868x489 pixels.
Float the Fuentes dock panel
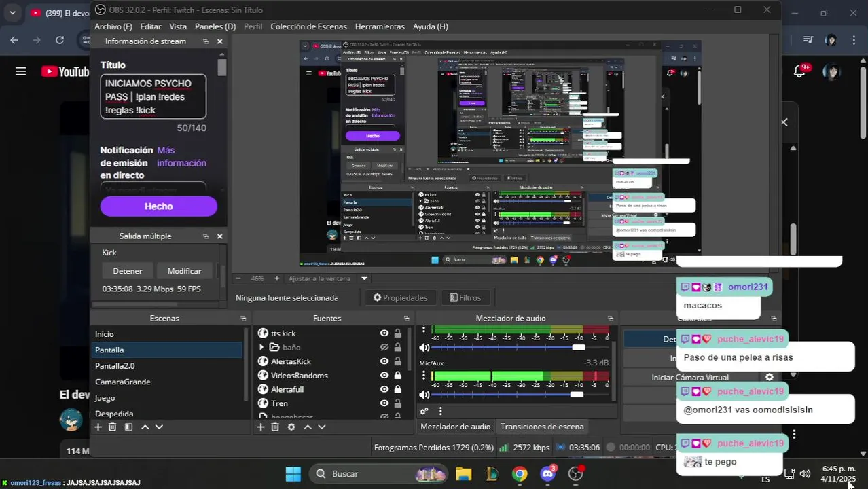click(407, 319)
